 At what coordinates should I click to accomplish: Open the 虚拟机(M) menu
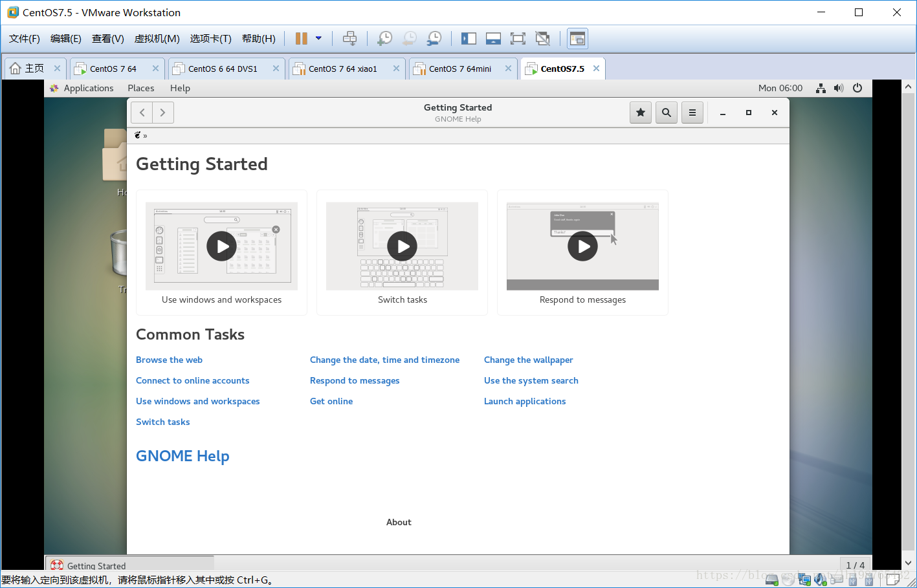point(157,39)
